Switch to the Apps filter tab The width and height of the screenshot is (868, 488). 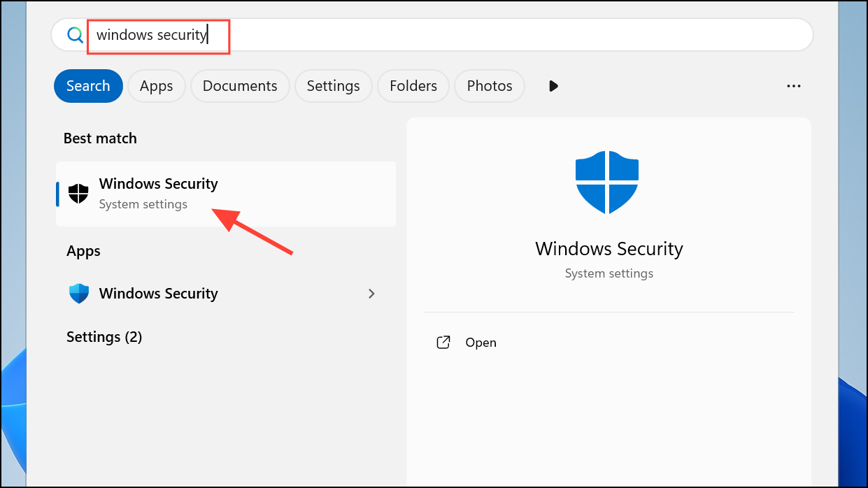[156, 86]
